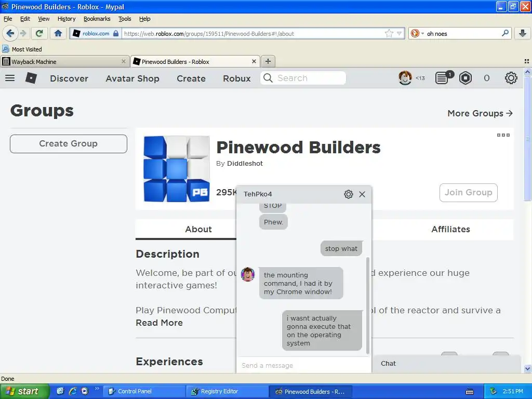The image size is (532, 399).
Task: Open the Avatar Shop link
Action: [132, 78]
